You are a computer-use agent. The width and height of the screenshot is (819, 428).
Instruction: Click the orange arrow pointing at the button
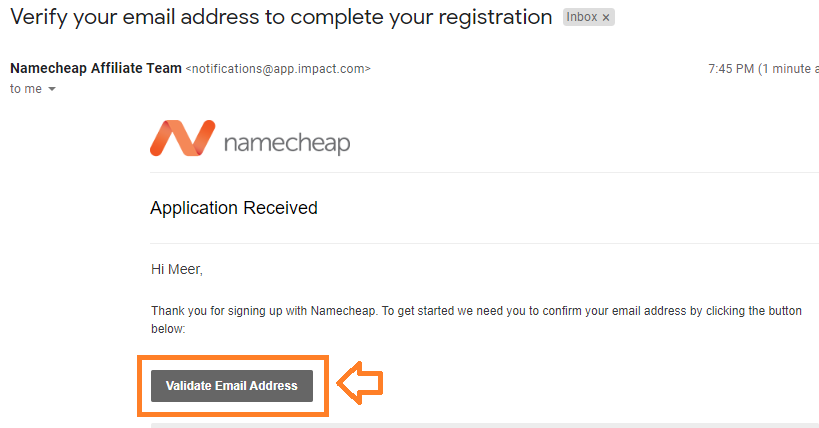pos(360,383)
